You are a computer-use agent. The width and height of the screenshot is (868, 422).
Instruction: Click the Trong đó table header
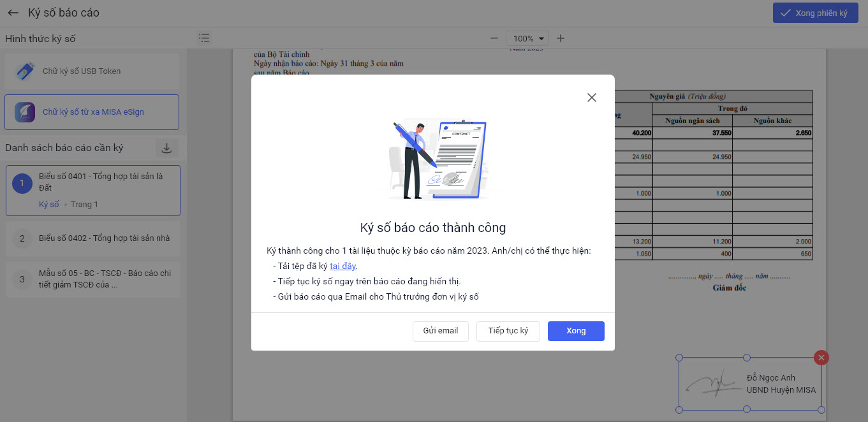(732, 108)
